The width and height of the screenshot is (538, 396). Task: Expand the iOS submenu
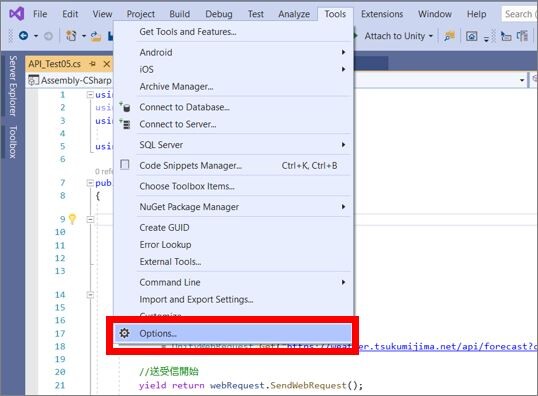pos(343,69)
